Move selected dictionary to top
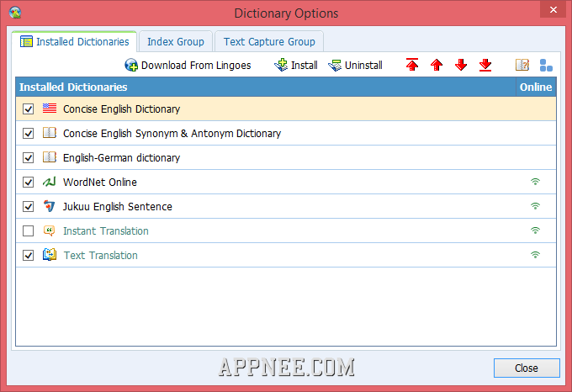This screenshot has height=392, width=572. coord(412,65)
